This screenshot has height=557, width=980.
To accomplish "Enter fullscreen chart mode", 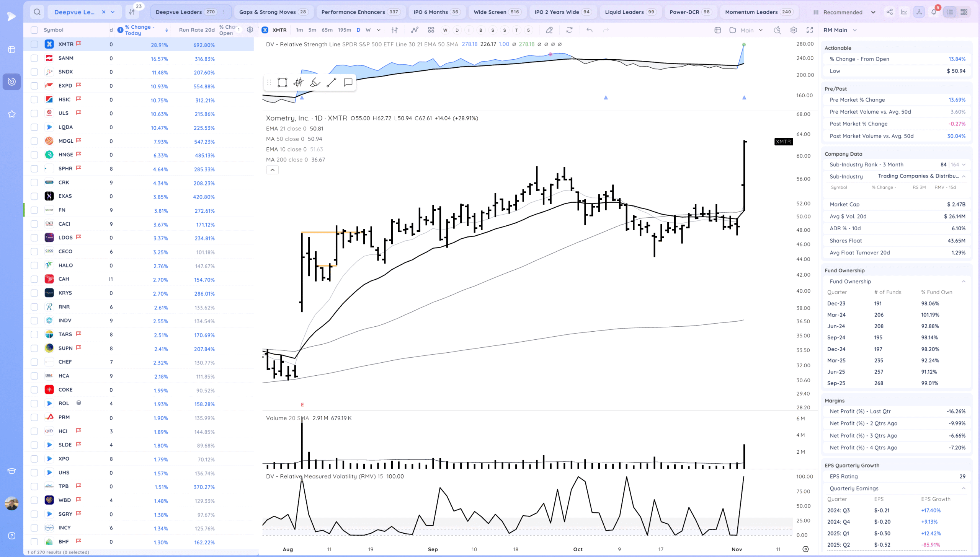I will click(810, 30).
